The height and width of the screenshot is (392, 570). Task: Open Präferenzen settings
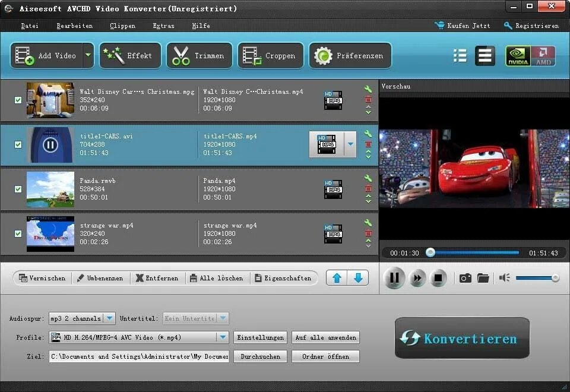[350, 56]
